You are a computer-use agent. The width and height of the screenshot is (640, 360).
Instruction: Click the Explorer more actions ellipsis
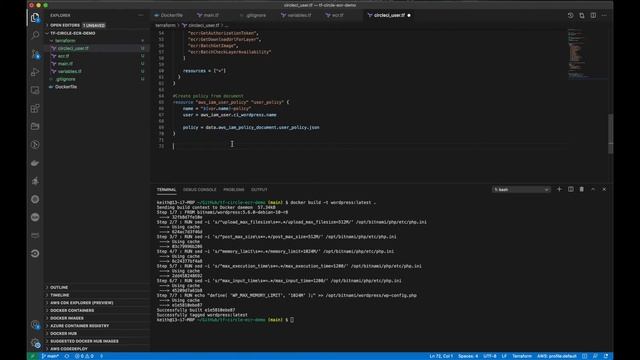click(140, 15)
